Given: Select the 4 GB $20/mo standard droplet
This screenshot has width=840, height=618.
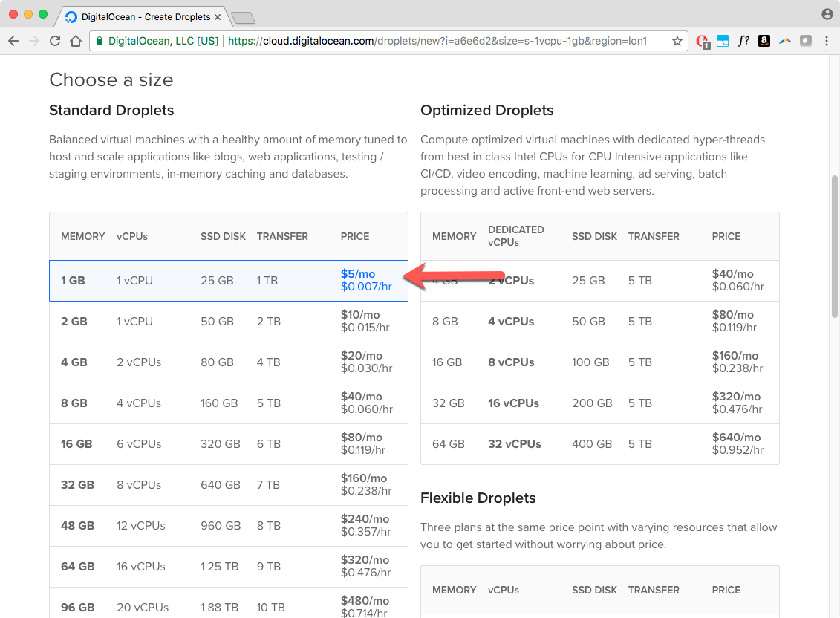Looking at the screenshot, I should click(229, 362).
